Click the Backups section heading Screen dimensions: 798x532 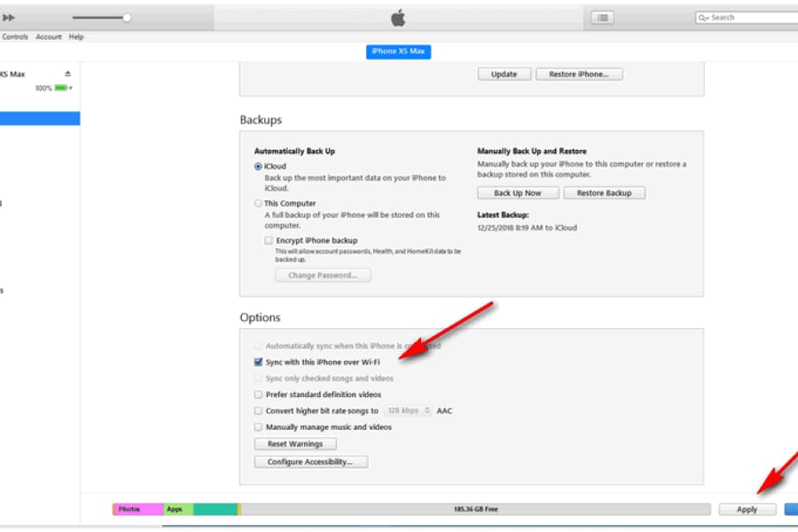pos(261,120)
